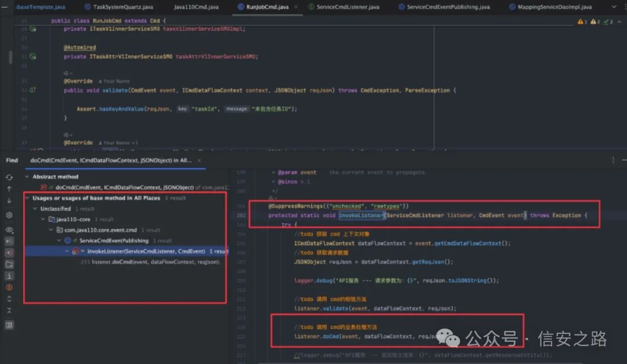Image resolution: width=627 pixels, height=364 pixels.
Task: Click the info 'i' icon in Find toolbar
Action: pyautogui.click(x=9, y=276)
